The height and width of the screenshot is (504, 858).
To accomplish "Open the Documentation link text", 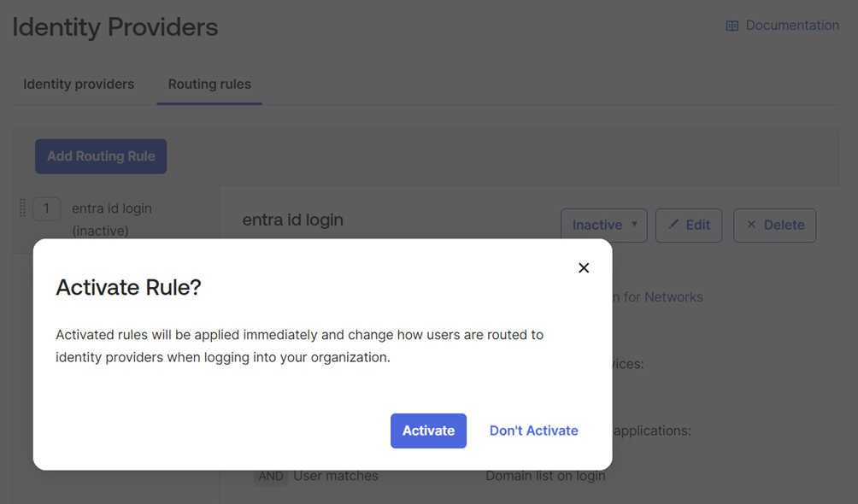I will (x=792, y=26).
